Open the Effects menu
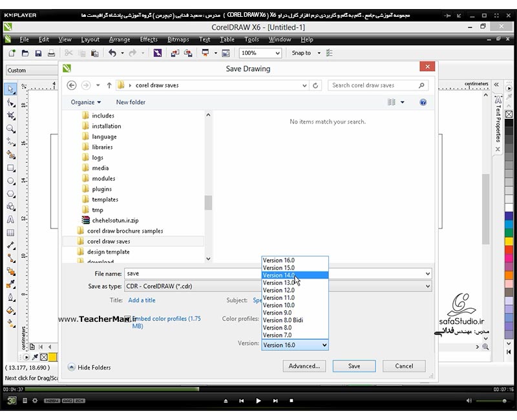This screenshot has width=517, height=420. point(149,39)
